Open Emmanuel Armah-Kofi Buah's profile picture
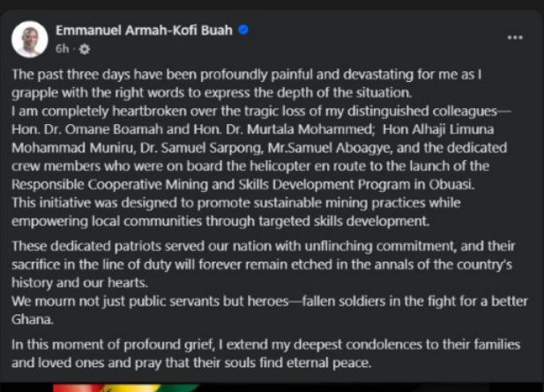 point(29,39)
